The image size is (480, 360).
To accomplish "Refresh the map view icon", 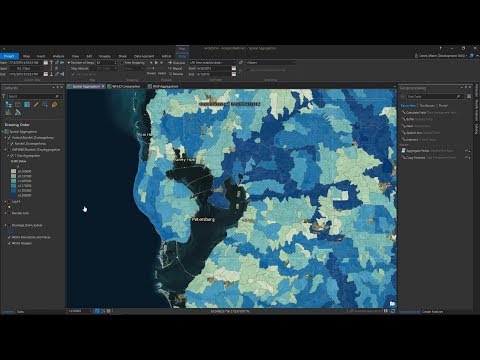I will point(393,311).
